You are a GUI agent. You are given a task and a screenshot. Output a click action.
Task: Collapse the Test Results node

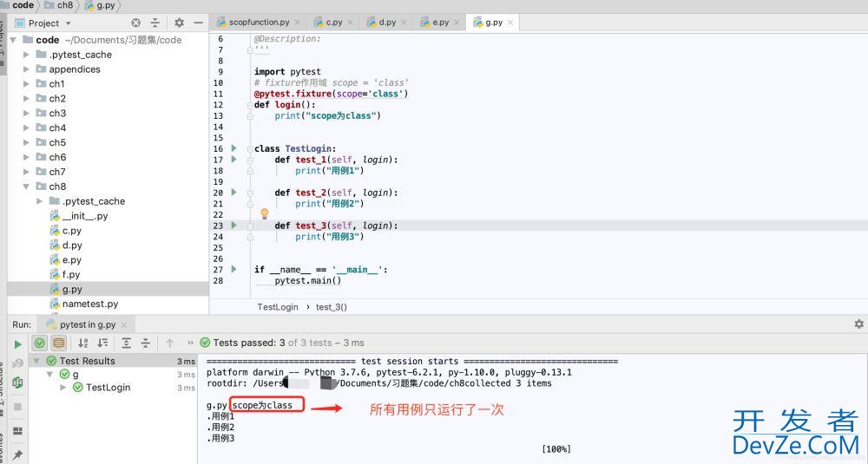(36, 361)
